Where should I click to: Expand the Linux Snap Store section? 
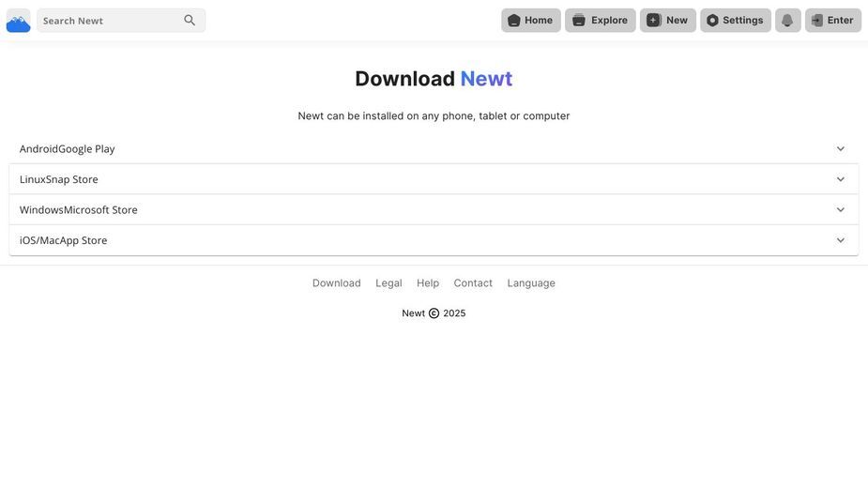(x=434, y=179)
